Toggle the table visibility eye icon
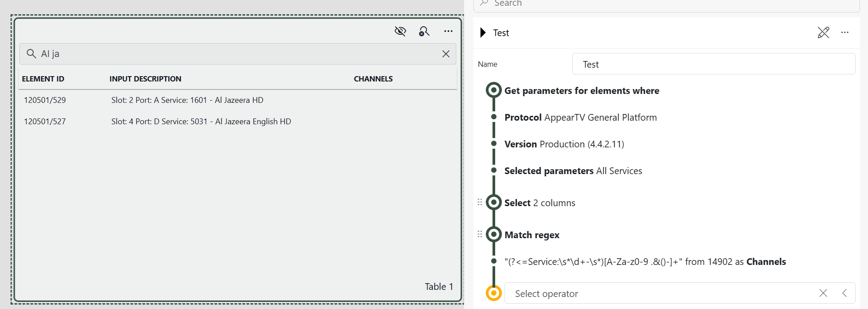868x309 pixels. click(x=400, y=31)
